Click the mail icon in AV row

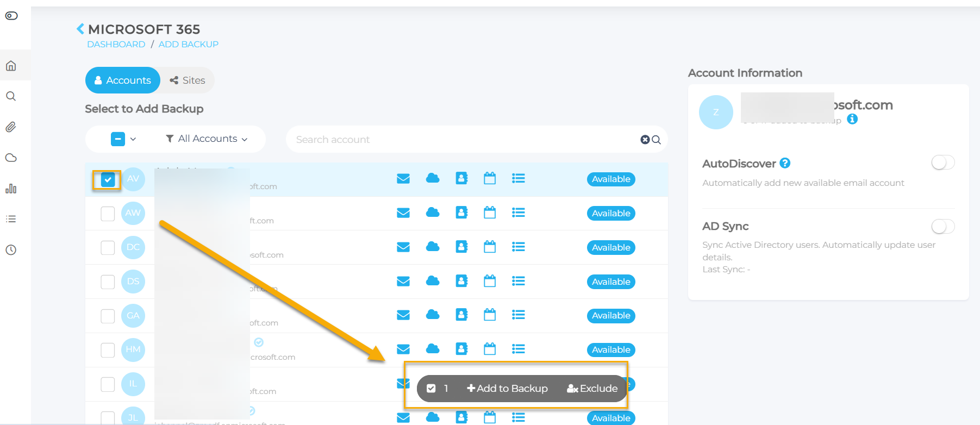pos(403,179)
